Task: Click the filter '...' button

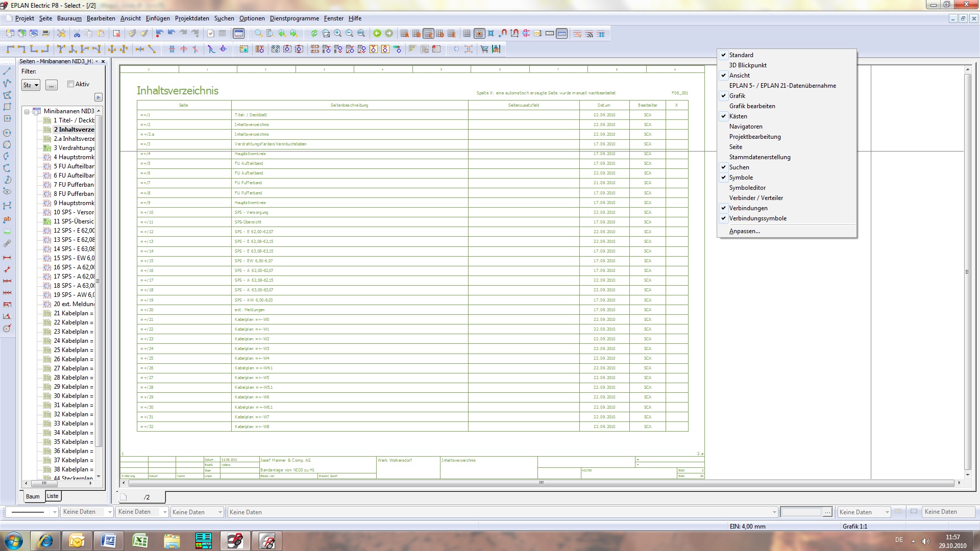Action: [51, 85]
